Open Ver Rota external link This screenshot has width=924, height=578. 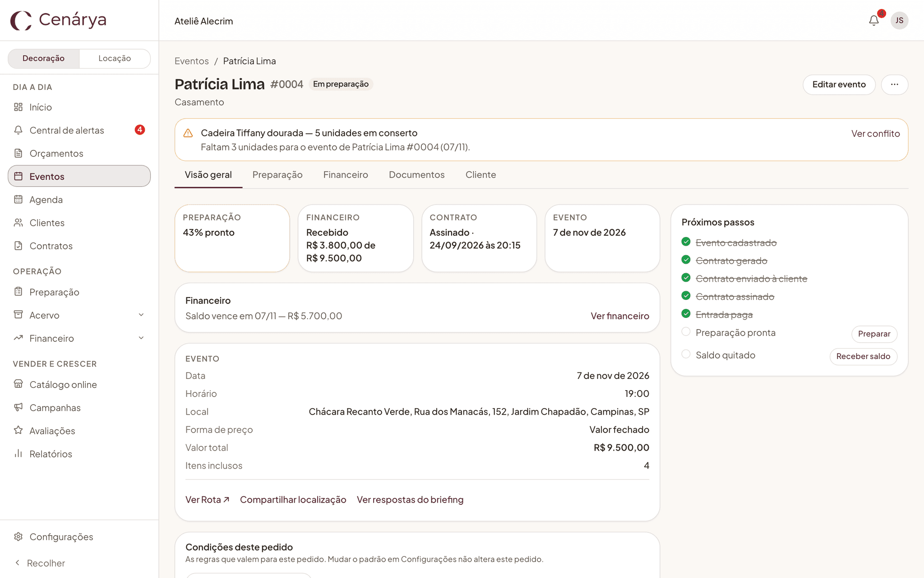click(x=208, y=499)
